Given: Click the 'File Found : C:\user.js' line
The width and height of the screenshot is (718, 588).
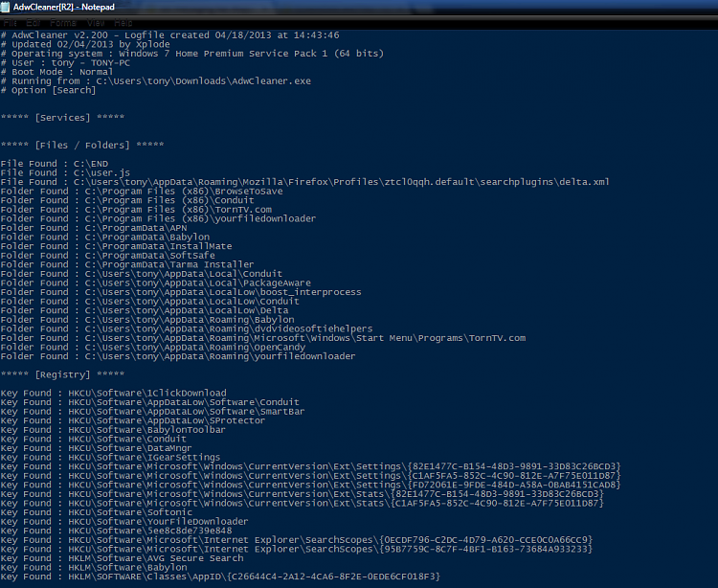Looking at the screenshot, I should [x=65, y=172].
